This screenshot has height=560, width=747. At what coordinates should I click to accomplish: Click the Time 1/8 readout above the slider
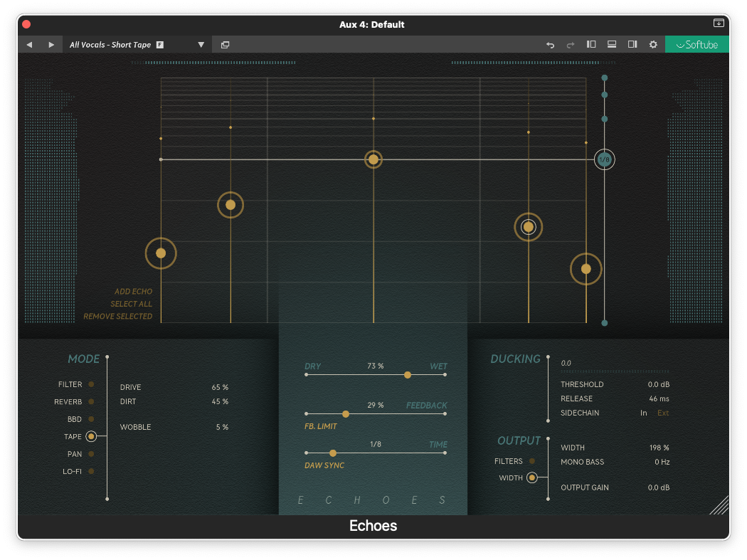tap(376, 444)
